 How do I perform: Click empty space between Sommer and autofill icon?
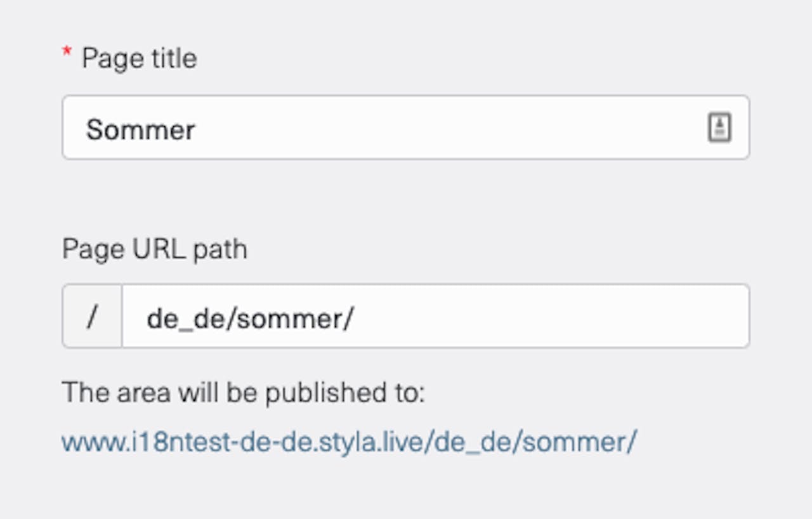tap(450, 128)
